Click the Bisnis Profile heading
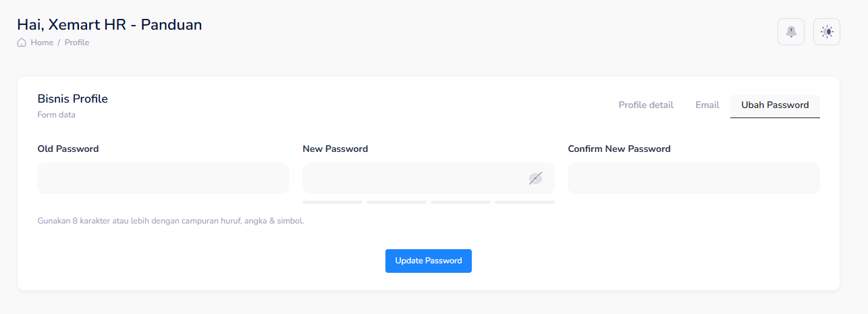 pos(72,99)
